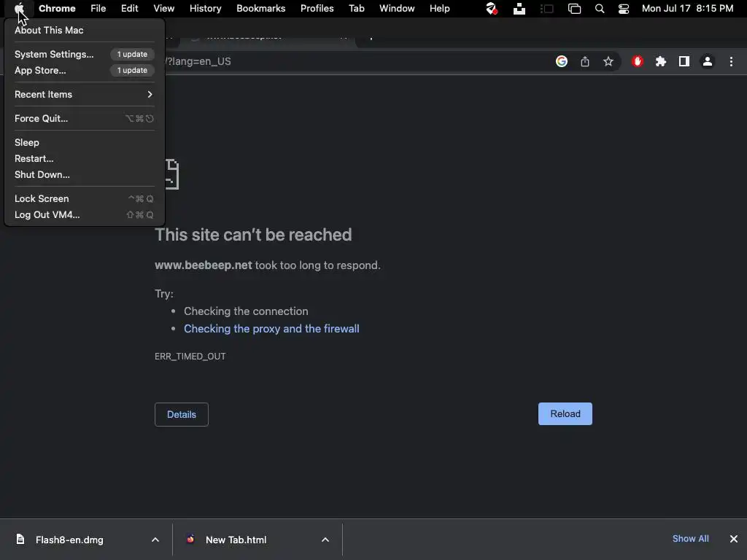Open the Edit menu
The width and height of the screenshot is (747, 560).
[x=130, y=8]
